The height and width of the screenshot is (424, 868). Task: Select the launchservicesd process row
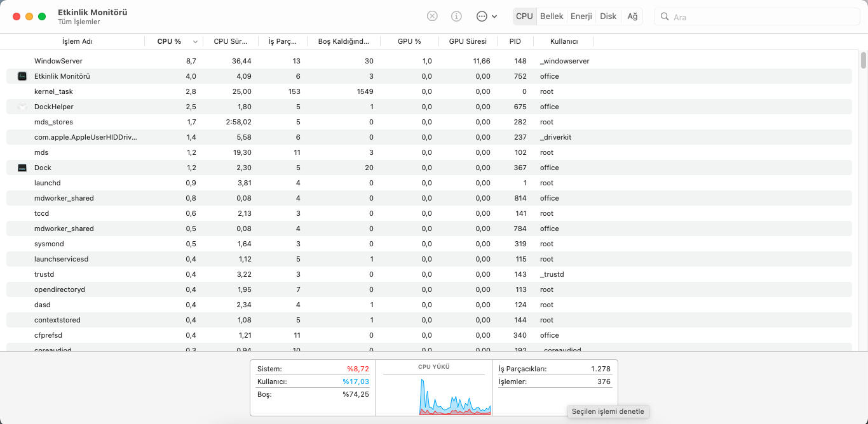pos(429,259)
